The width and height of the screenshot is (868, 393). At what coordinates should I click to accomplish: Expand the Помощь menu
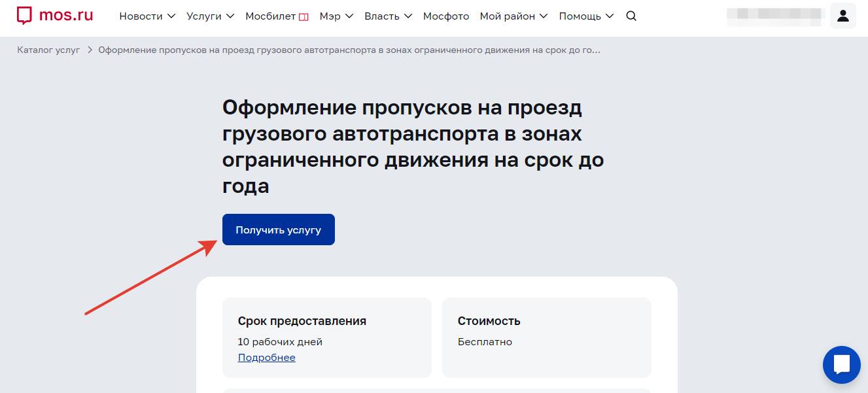pyautogui.click(x=586, y=16)
